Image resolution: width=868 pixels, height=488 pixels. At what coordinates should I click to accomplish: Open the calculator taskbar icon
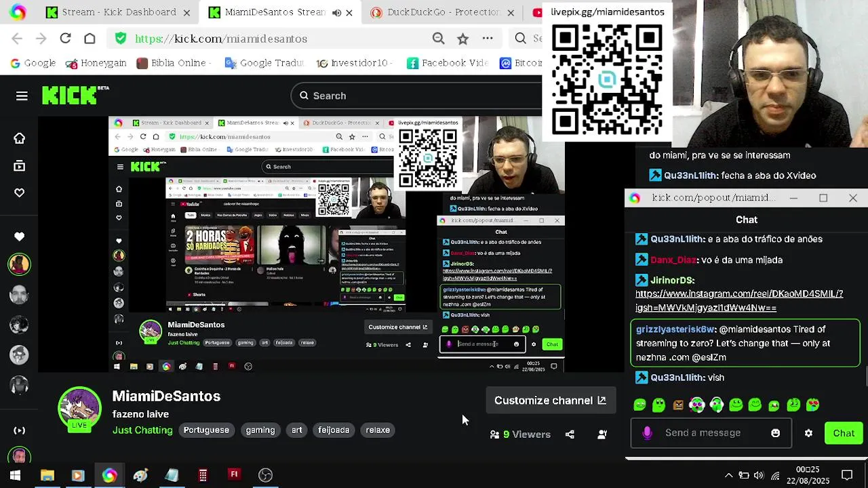tap(203, 475)
